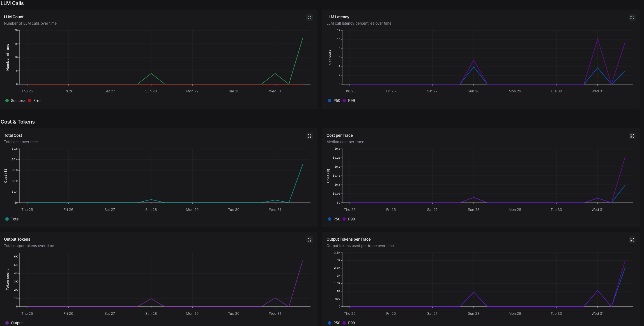The height and width of the screenshot is (326, 644).
Task: Click the Cost & Tokens section header
Action: tap(18, 122)
